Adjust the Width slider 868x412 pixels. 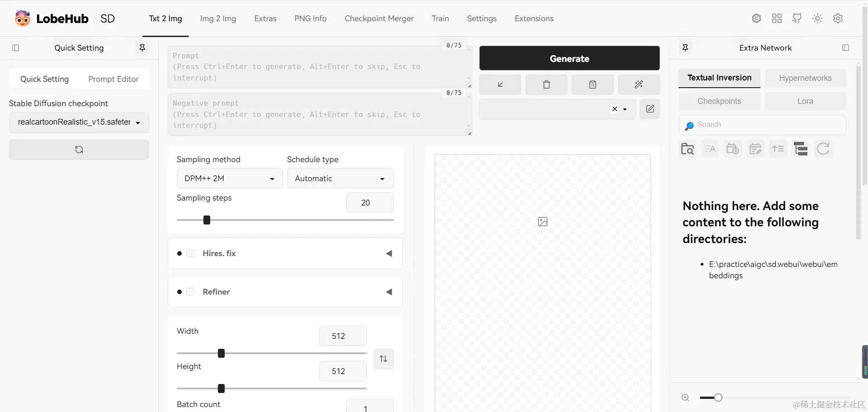pos(271,353)
